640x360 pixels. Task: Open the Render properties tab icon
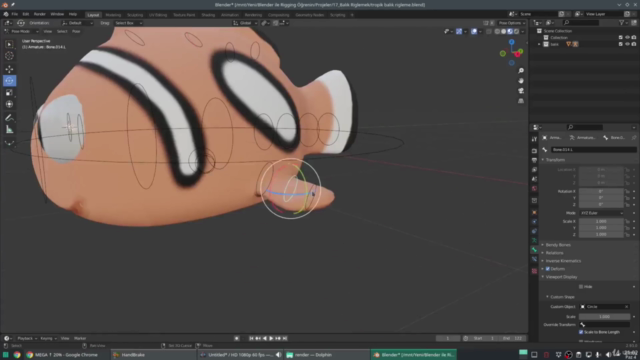[534, 151]
